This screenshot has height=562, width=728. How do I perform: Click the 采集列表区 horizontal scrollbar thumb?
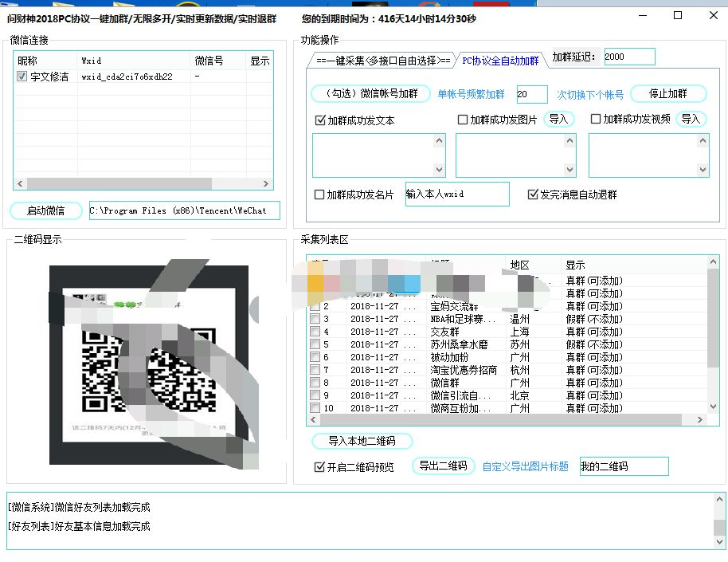coord(500,420)
